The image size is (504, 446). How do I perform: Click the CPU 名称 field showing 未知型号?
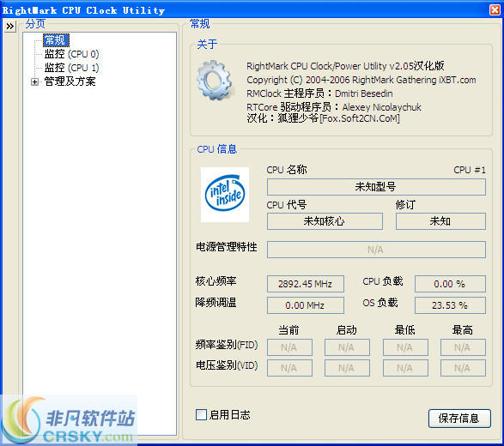376,187
